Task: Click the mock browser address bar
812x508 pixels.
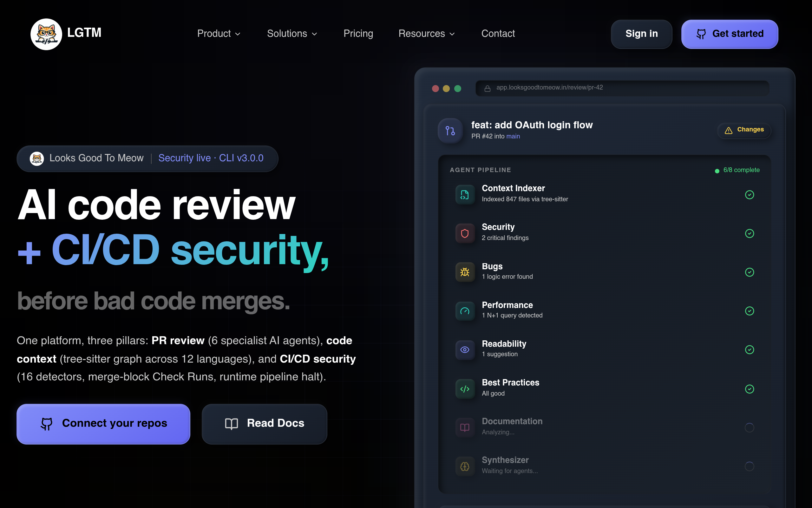Action: point(622,88)
